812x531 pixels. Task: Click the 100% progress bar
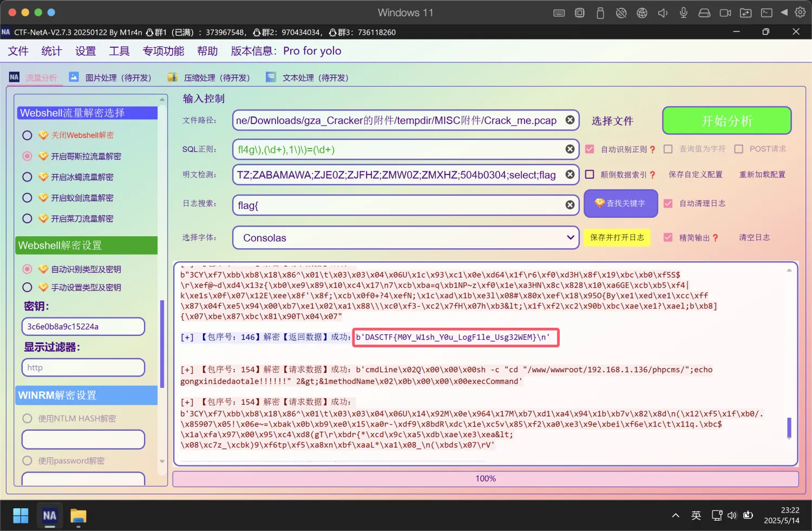(486, 478)
